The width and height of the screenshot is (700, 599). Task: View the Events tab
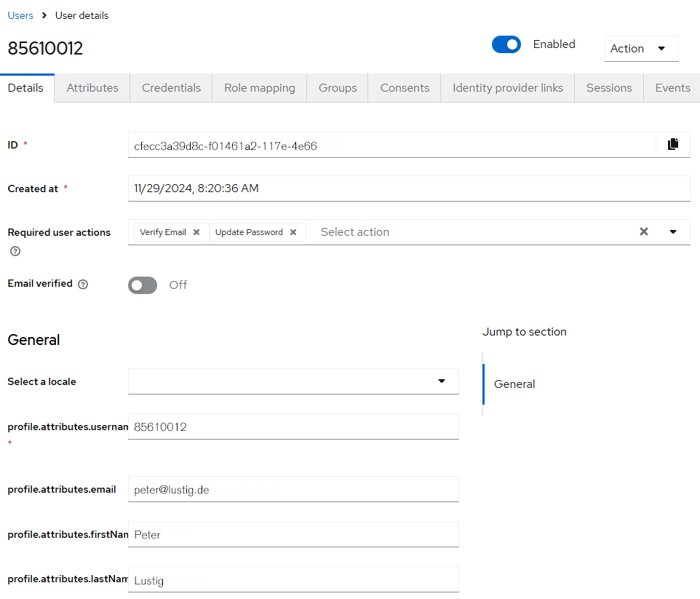672,88
